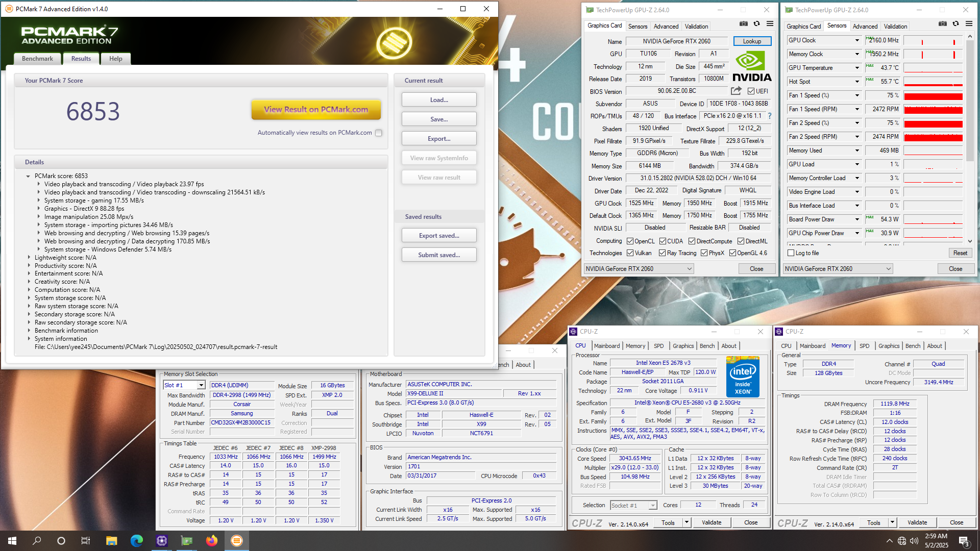Click the GPU Temperature sensor graph

(x=933, y=68)
